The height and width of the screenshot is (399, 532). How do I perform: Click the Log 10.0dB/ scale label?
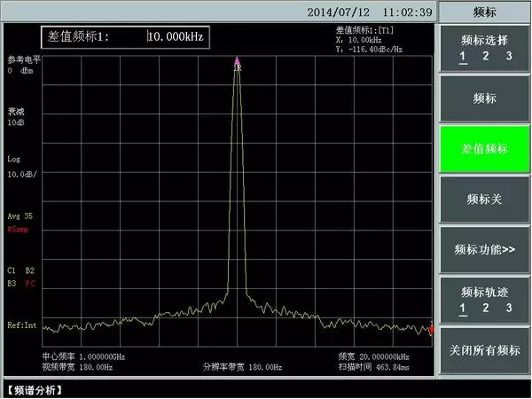click(22, 167)
